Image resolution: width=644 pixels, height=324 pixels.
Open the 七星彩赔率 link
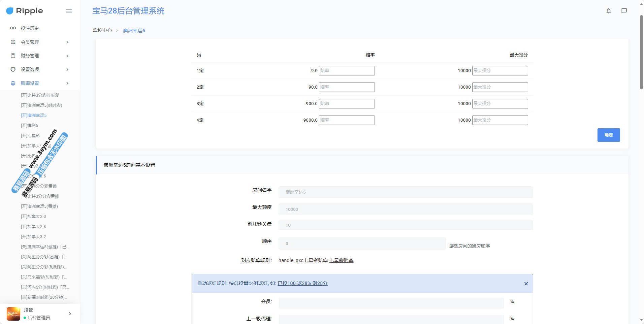pos(341,260)
